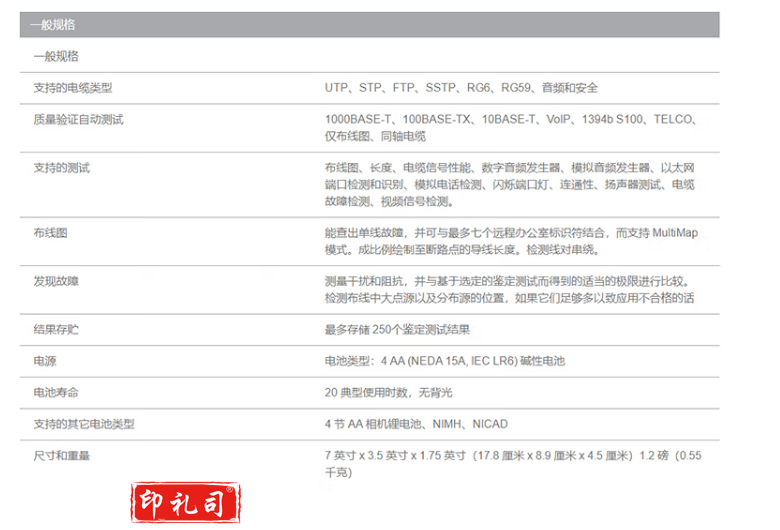The height and width of the screenshot is (530, 780).
Task: Select the 质量验证自动测试 row label
Action: [x=78, y=120]
